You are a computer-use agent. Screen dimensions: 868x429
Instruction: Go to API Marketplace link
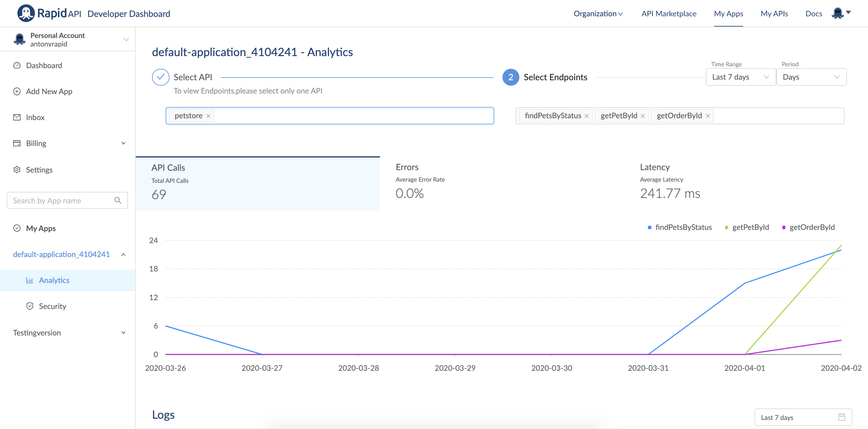(669, 14)
